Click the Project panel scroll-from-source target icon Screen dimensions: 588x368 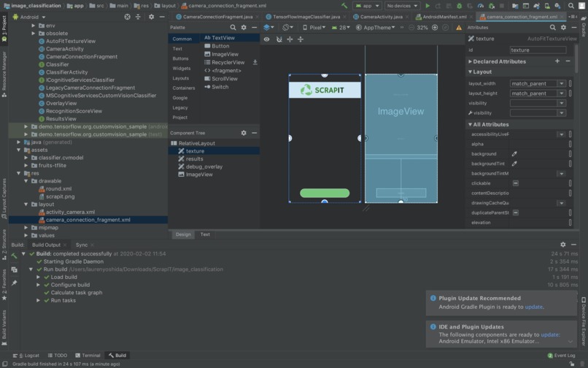128,17
